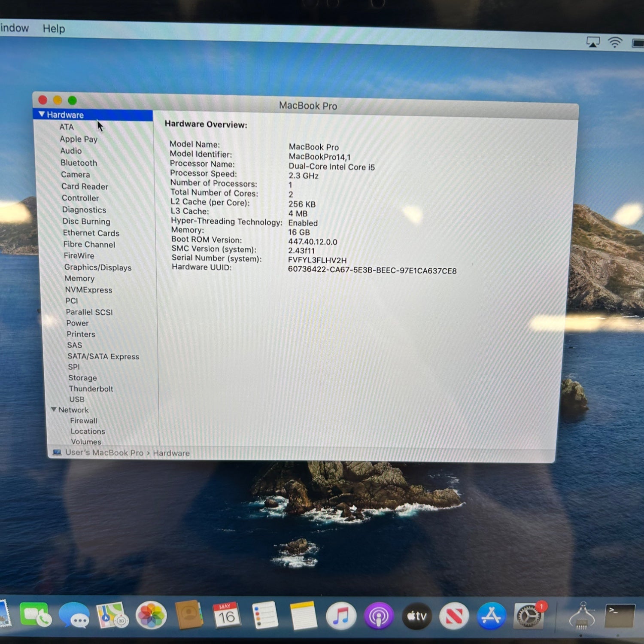The width and height of the screenshot is (644, 644).
Task: Launch Music from the Dock
Action: tap(341, 616)
